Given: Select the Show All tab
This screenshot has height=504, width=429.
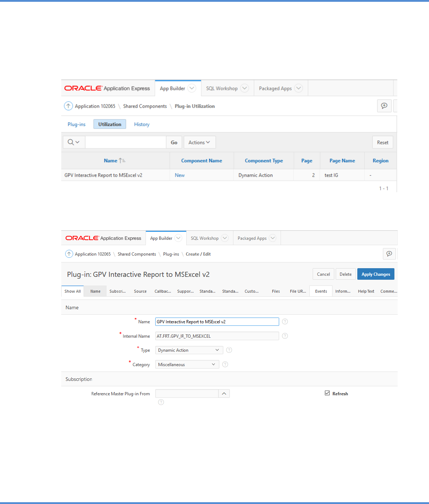Looking at the screenshot, I should pyautogui.click(x=72, y=291).
